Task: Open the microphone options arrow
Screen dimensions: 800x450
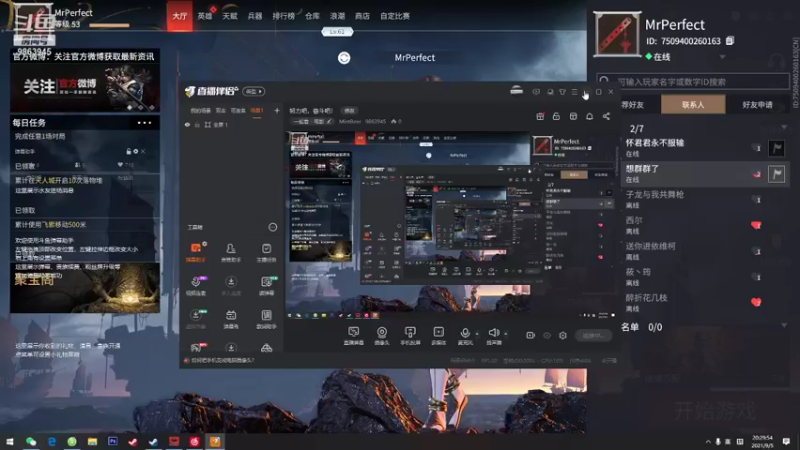Action: click(x=477, y=334)
